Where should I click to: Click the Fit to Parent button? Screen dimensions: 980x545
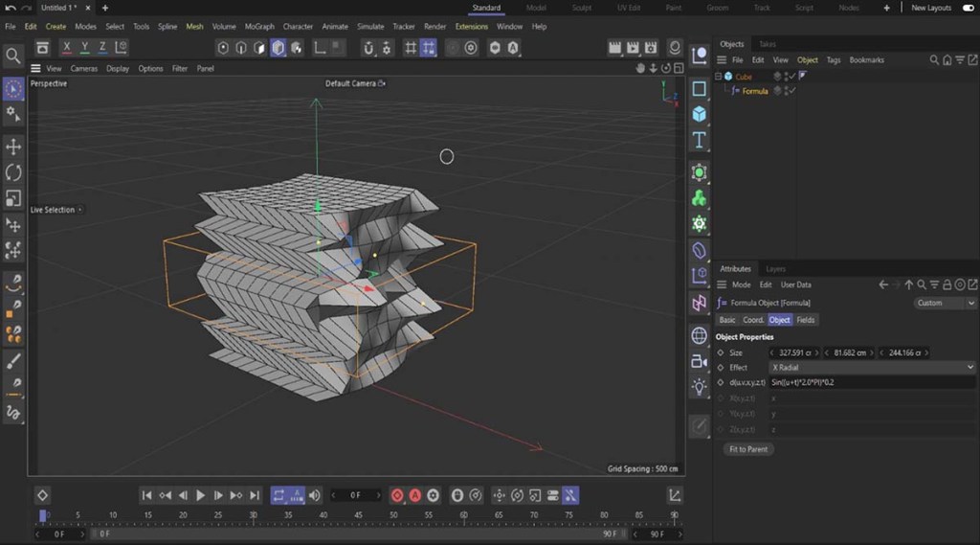(x=747, y=449)
